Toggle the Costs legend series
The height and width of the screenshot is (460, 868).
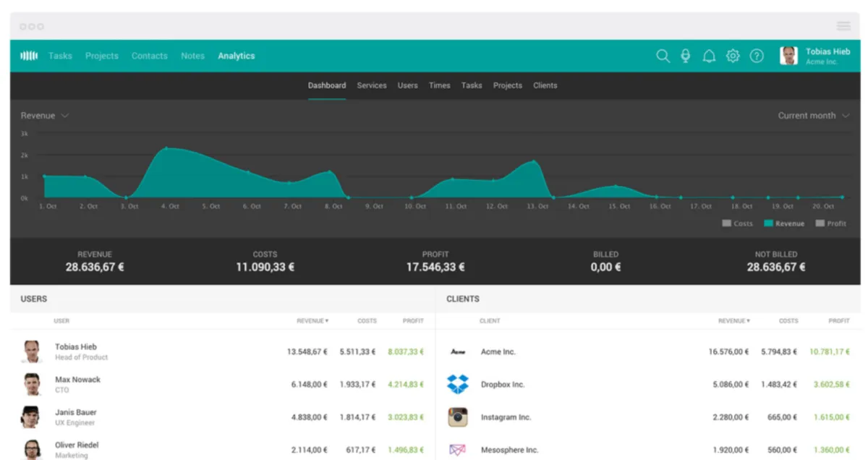coord(737,223)
